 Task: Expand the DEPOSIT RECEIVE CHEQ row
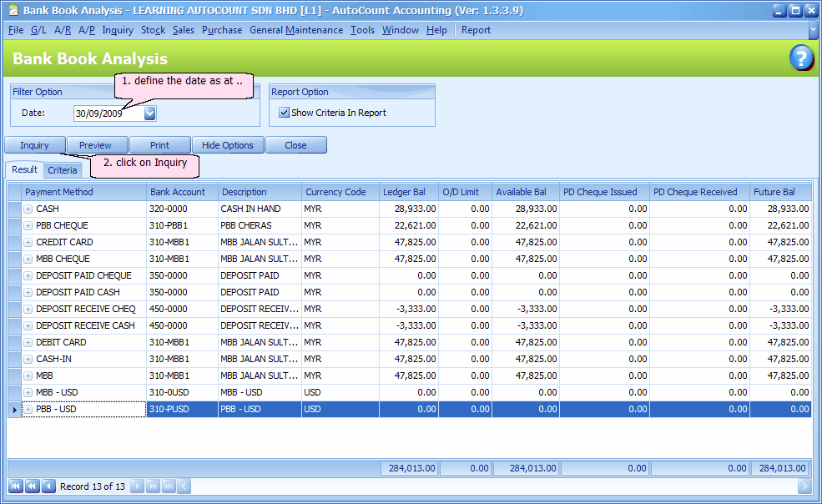coord(28,309)
